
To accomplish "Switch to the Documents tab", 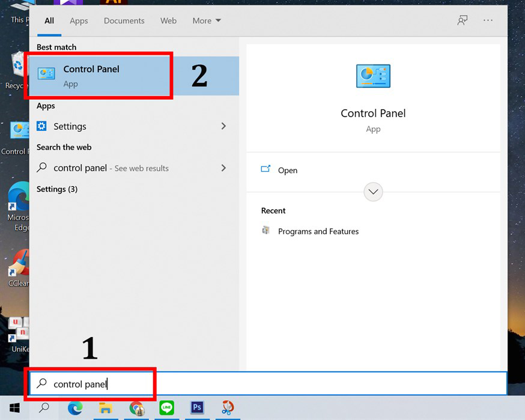I will (124, 20).
